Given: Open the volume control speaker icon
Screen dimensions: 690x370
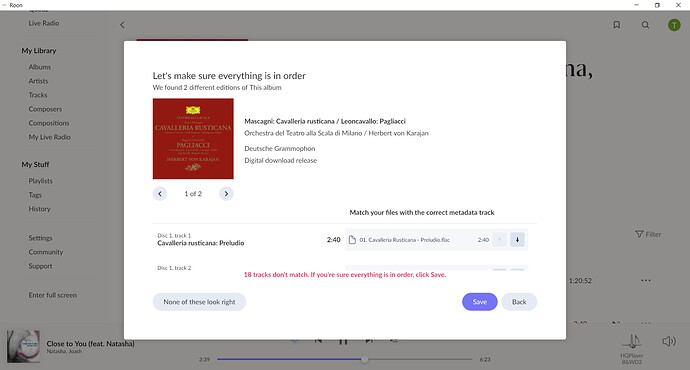Looking at the screenshot, I should 668,341.
